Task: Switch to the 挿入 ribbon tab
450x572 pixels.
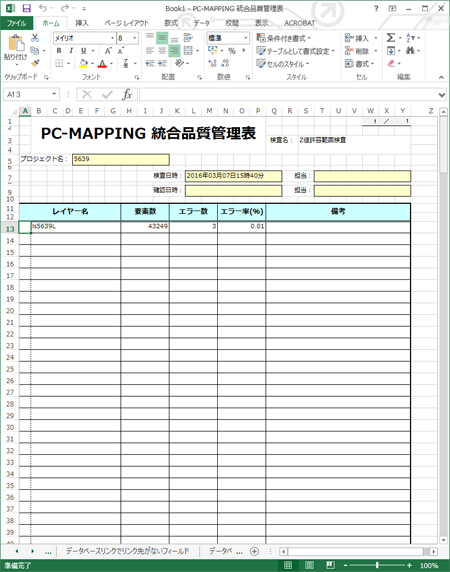Action: [82, 23]
